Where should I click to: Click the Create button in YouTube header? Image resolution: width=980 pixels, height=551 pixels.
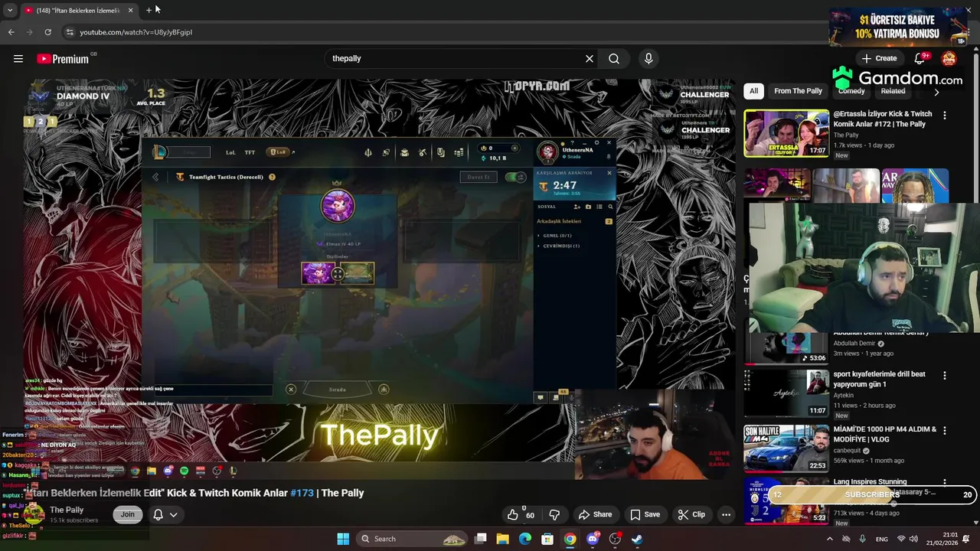879,58
